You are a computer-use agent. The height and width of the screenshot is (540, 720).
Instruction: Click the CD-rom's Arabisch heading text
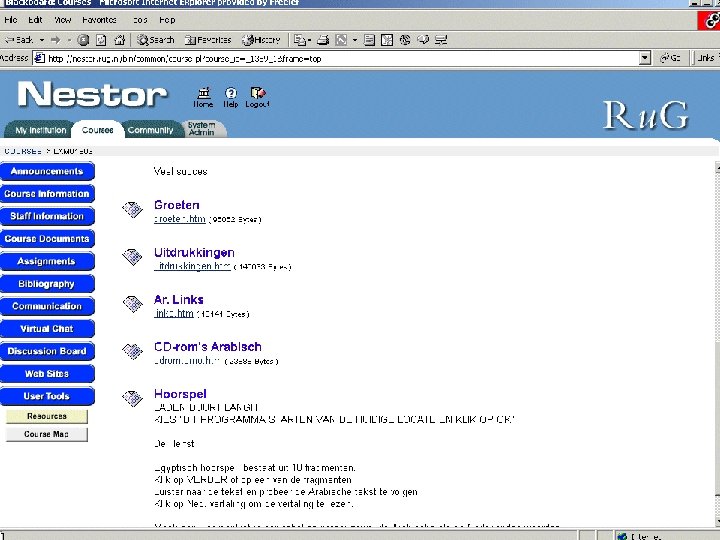pos(208,347)
